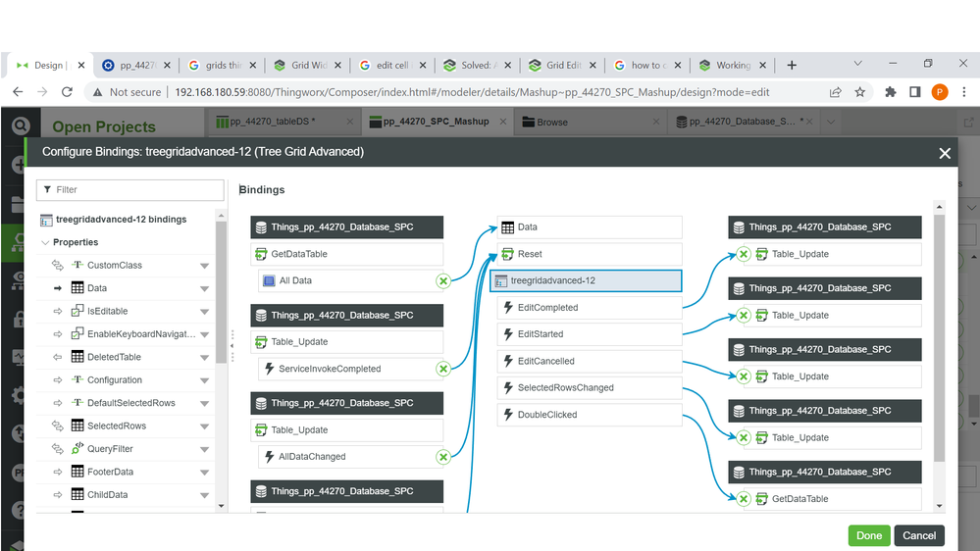Open the QueryFilter property dropdown arrow
The width and height of the screenshot is (980, 551).
coord(205,449)
